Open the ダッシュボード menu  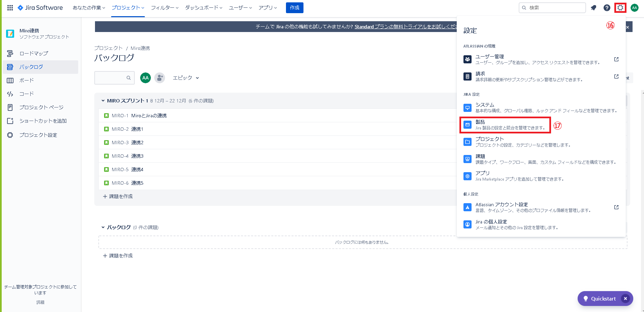[203, 8]
